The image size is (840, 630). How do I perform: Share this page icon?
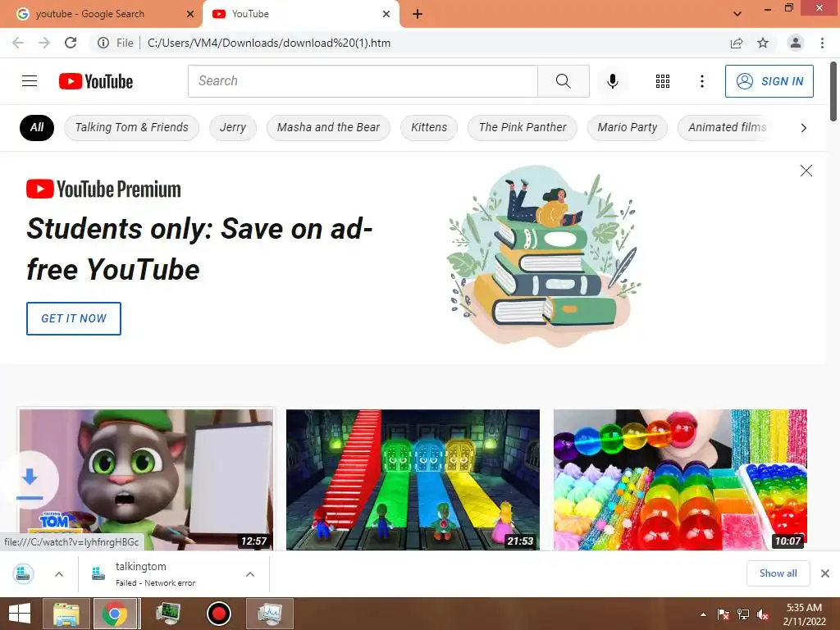[x=737, y=43]
